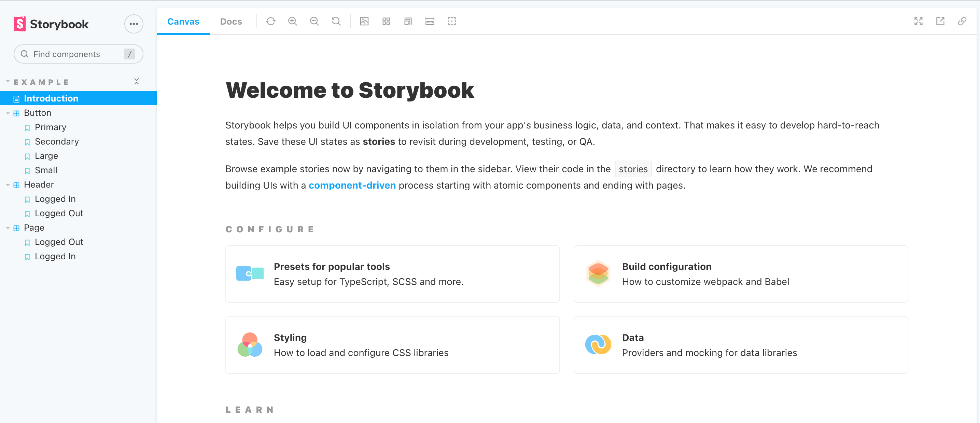Click the Storybook logo
Viewport: 980px width, 423px height.
click(x=51, y=24)
